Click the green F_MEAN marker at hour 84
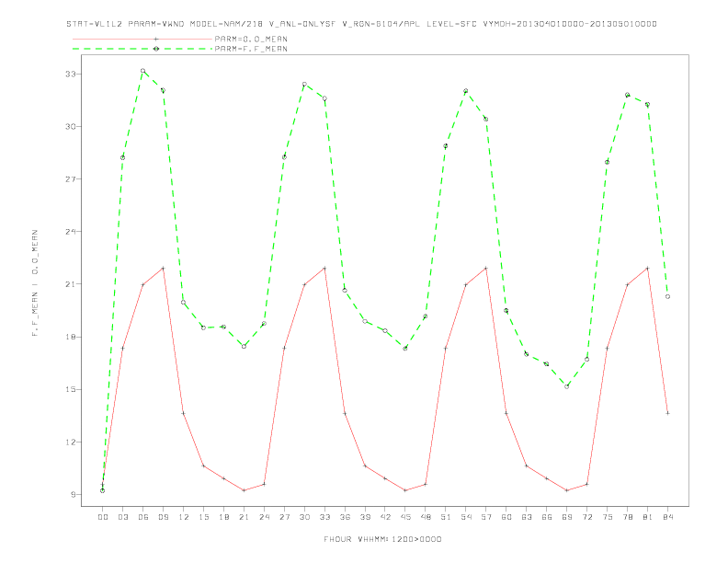The width and height of the screenshot is (728, 563). pos(667,296)
